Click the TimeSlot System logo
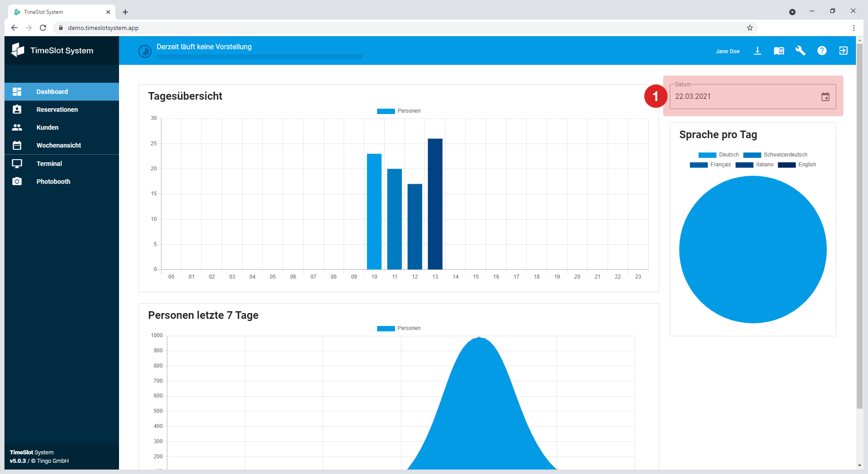 [52, 50]
